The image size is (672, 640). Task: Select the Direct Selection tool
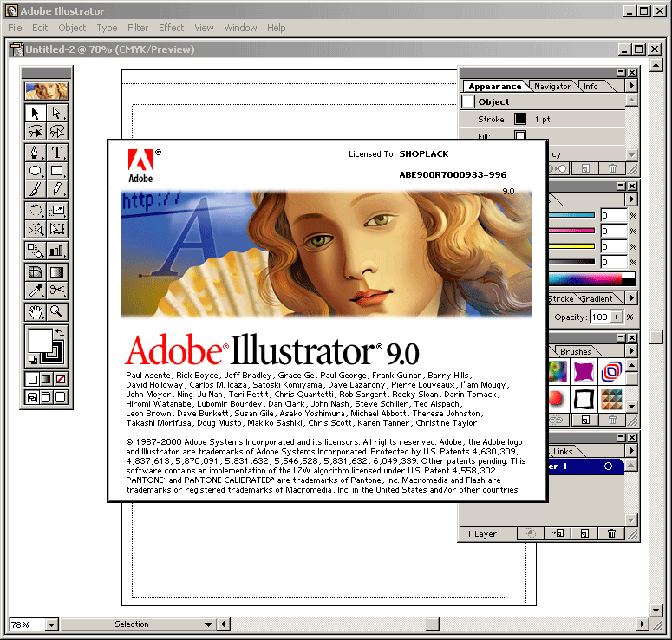[x=56, y=113]
